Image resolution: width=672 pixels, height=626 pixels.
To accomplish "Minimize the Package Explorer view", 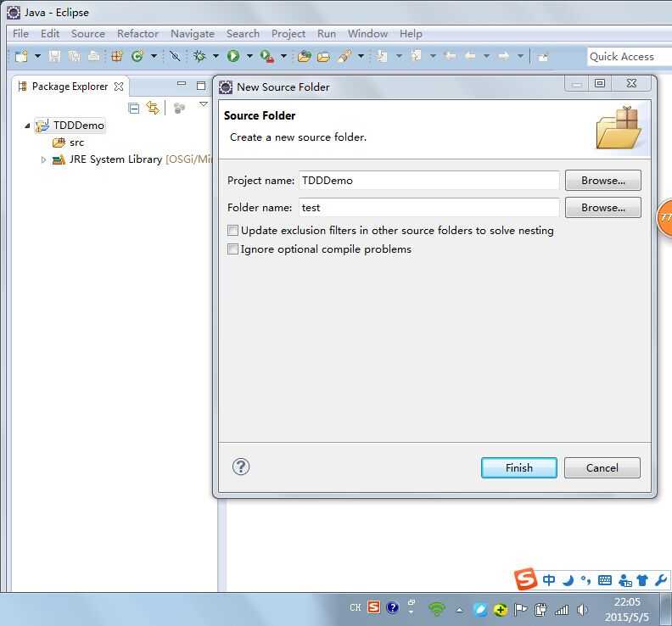I will pos(182,84).
